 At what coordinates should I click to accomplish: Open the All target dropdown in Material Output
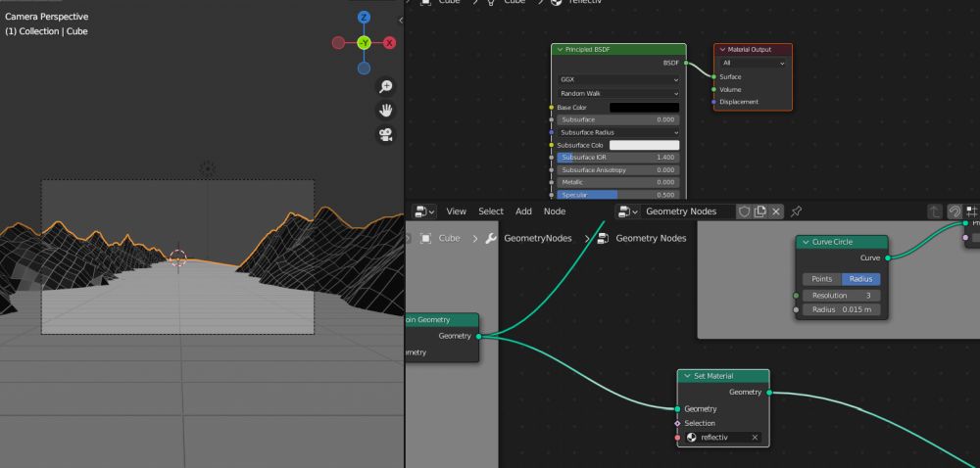pos(753,63)
